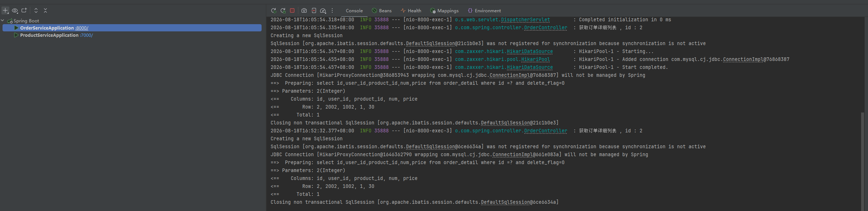868x211 pixels.
Task: Click the run icon beside ProductServiceApplication
Action: pos(16,35)
